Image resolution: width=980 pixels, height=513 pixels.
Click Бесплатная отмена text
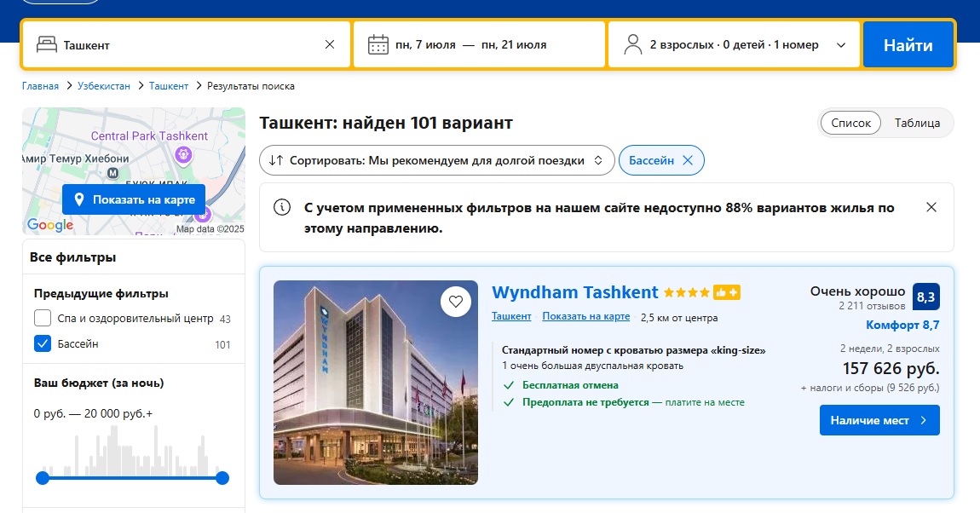pyautogui.click(x=570, y=385)
